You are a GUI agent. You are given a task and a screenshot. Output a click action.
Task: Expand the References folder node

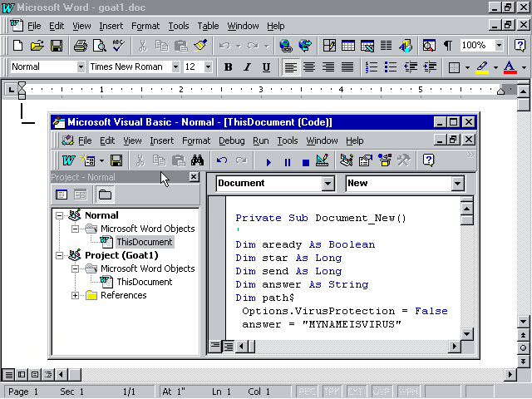coord(75,296)
